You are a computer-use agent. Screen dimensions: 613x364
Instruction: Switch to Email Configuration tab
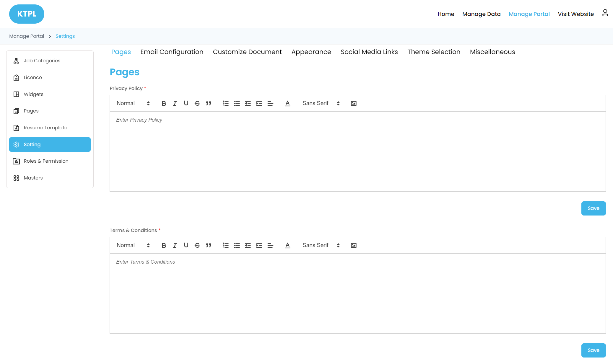click(x=172, y=52)
